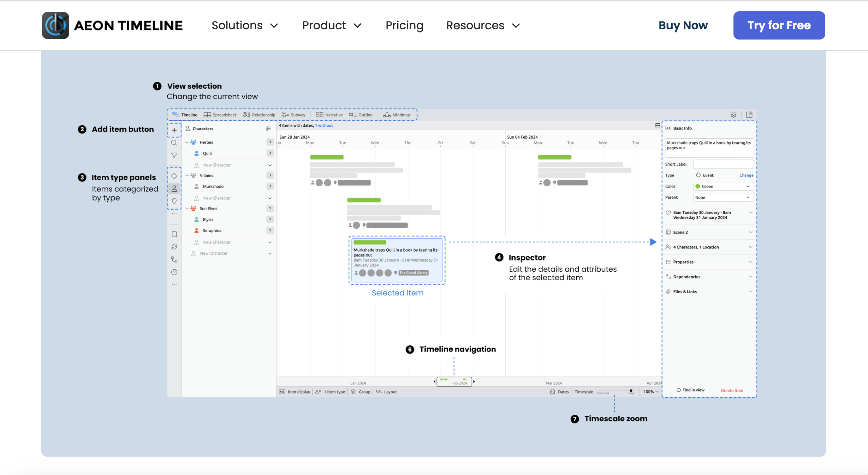Click the 1 Item type option

pyautogui.click(x=330, y=392)
